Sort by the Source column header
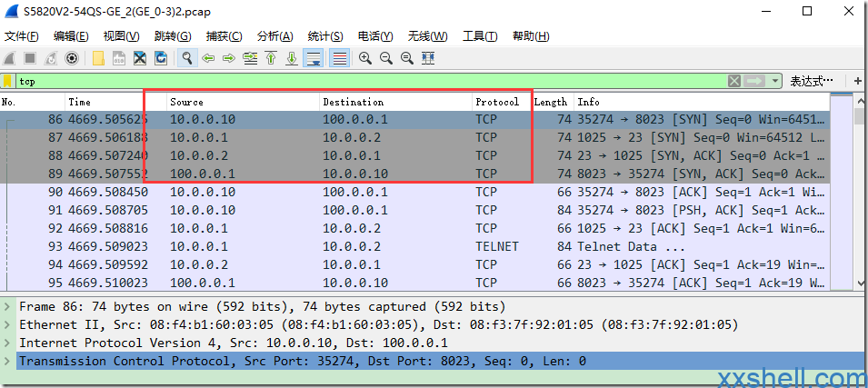This screenshot has height=388, width=868. pos(244,102)
